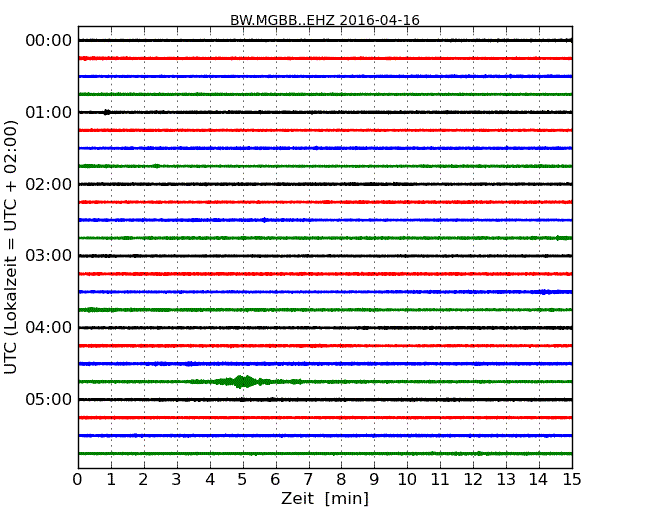Click the x-axis tick label 15
The width and height of the screenshot is (650, 520).
click(572, 480)
